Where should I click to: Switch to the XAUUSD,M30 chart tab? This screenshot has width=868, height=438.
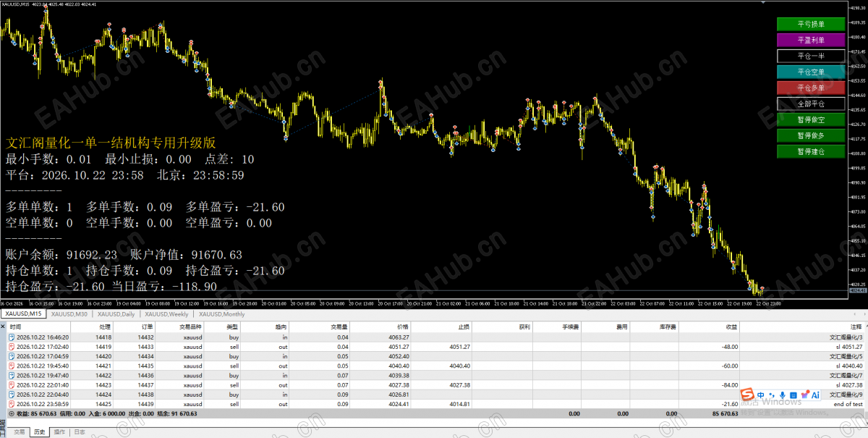coord(70,314)
